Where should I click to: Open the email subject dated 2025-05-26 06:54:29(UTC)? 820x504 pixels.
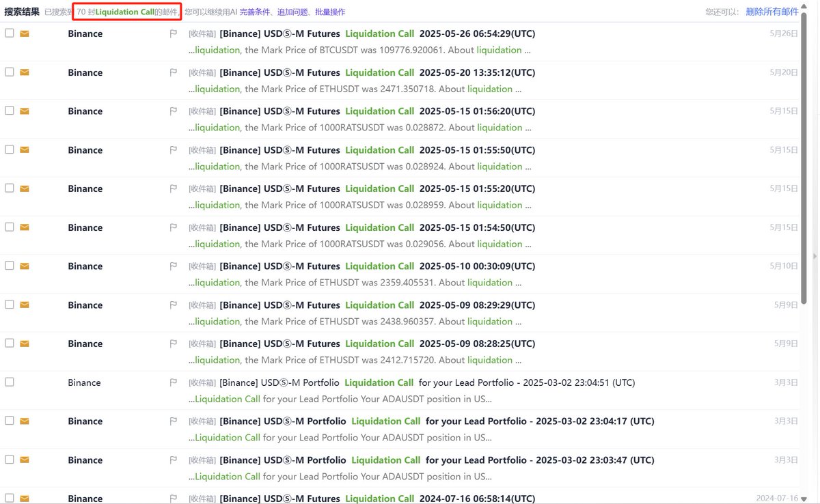[377, 33]
